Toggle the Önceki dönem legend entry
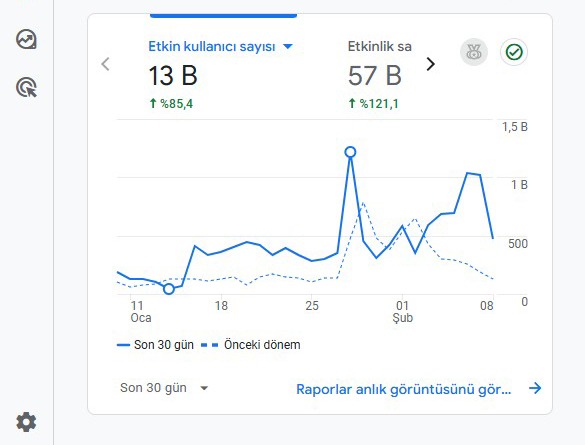Viewport: 585px width, 445px height. [x=251, y=345]
